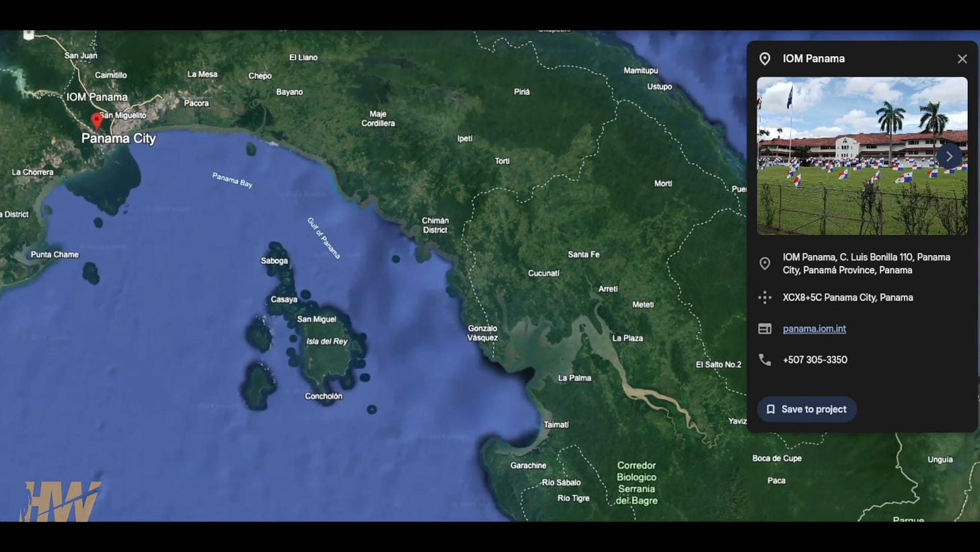This screenshot has width=980, height=552.
Task: Click the Maje Cordillera map label
Action: click(x=378, y=118)
